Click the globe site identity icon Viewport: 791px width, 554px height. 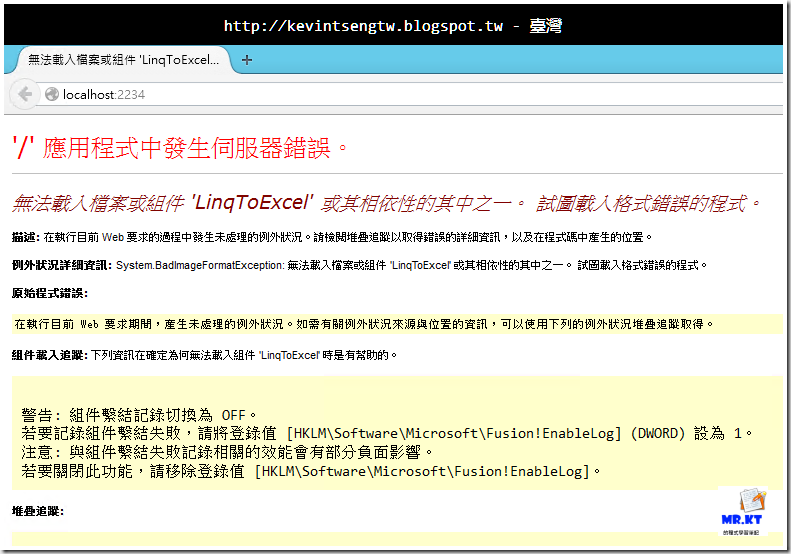[51, 94]
